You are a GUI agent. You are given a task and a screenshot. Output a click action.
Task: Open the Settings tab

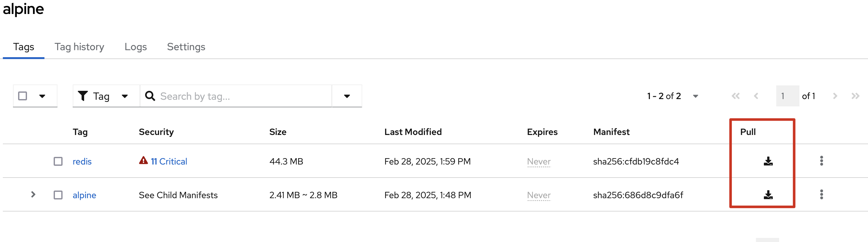(x=186, y=47)
